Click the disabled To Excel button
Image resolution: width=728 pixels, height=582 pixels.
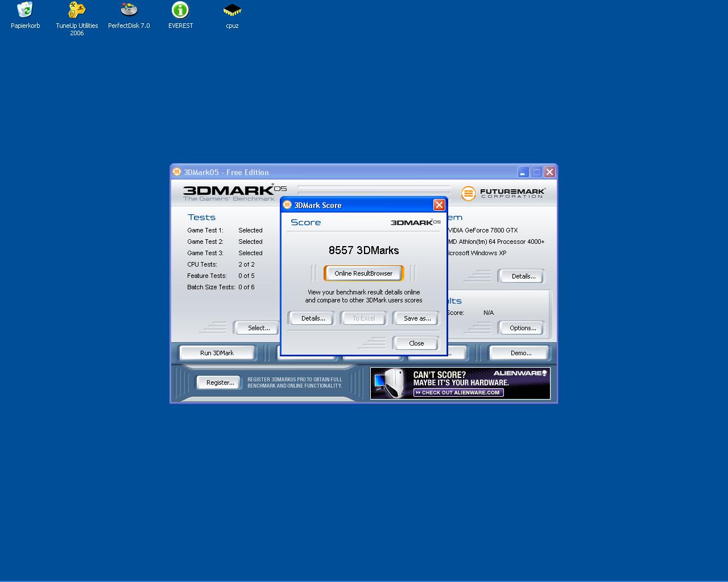[x=364, y=318]
